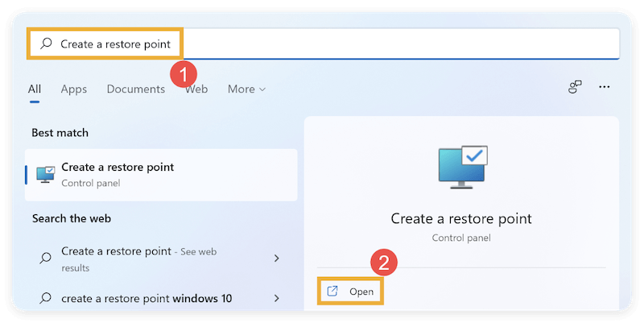
Task: Click the Open external-link icon
Action: [x=332, y=292]
